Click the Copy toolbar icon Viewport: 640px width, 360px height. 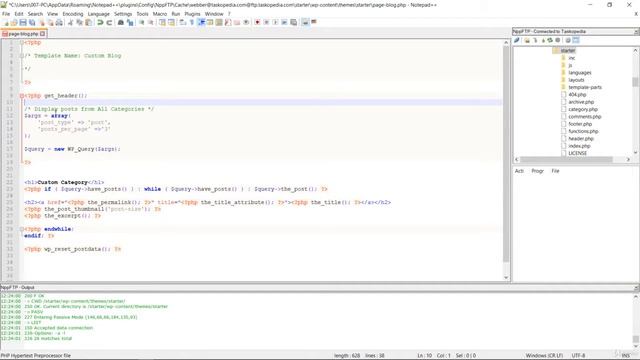click(79, 22)
